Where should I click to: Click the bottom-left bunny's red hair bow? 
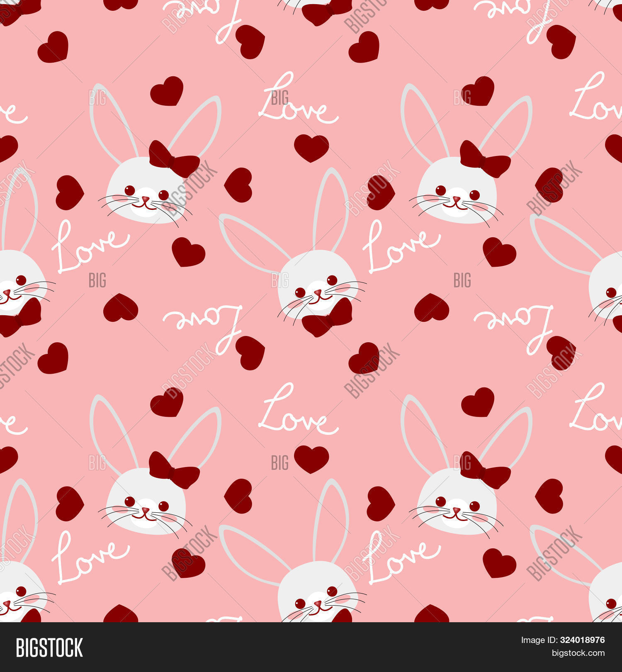(x=173, y=470)
